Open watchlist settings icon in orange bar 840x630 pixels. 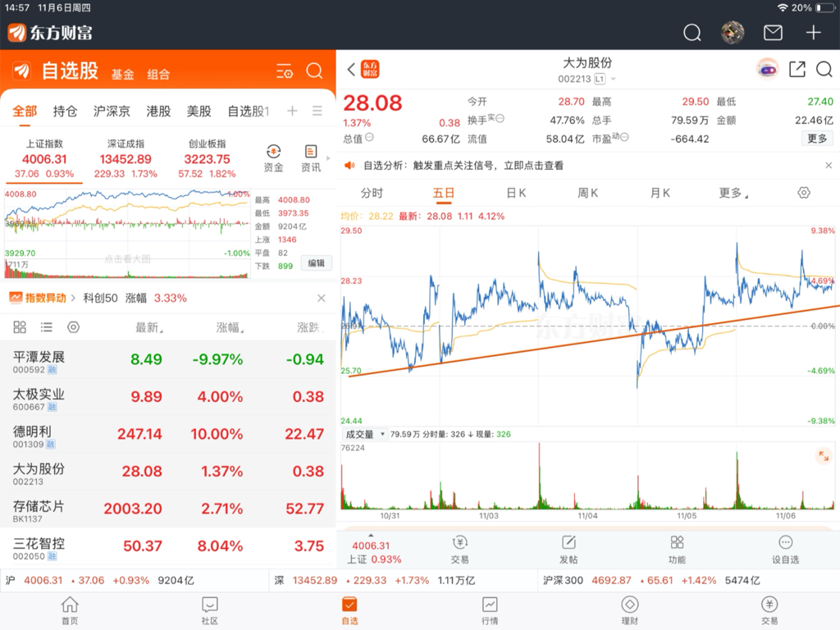[x=284, y=71]
